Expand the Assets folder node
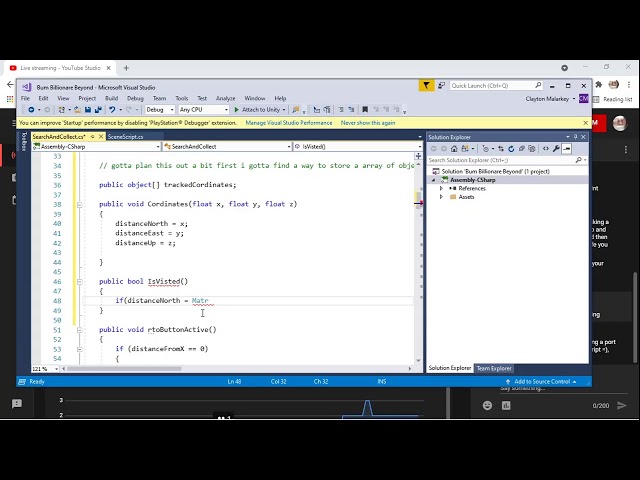Screen dimensions: 640x480 [x=441, y=197]
